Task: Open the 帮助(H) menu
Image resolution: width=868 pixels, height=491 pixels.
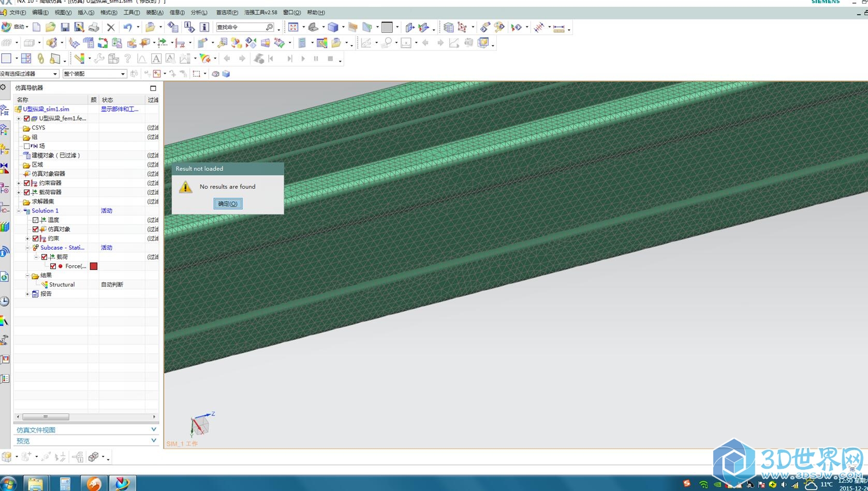Action: (316, 12)
